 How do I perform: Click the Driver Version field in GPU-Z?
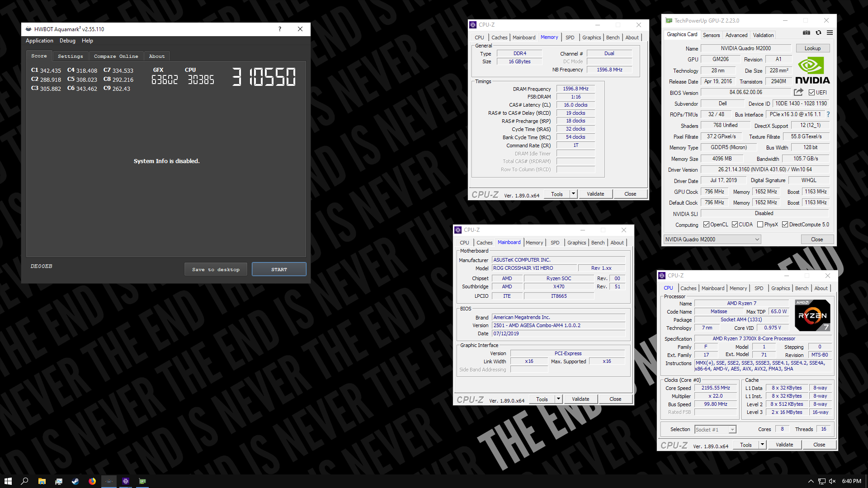765,169
